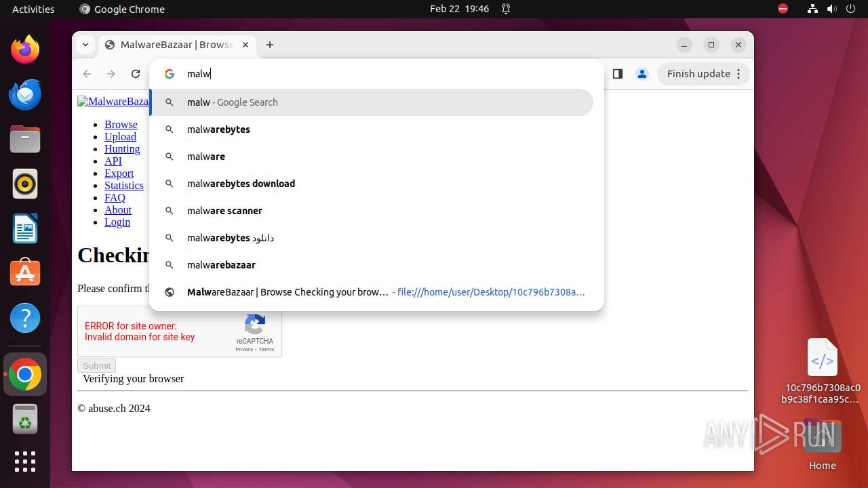Open the Chrome profile menu
The image size is (868, 488).
pyautogui.click(x=642, y=74)
